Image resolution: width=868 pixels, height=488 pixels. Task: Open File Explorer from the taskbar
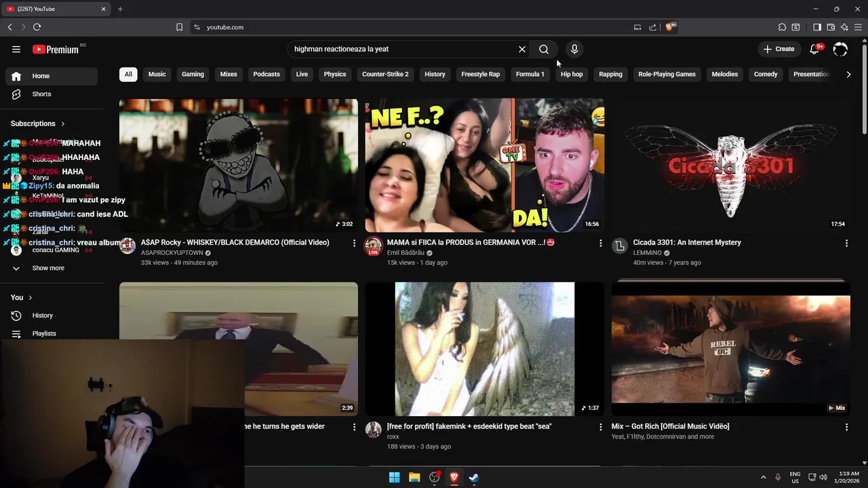414,477
